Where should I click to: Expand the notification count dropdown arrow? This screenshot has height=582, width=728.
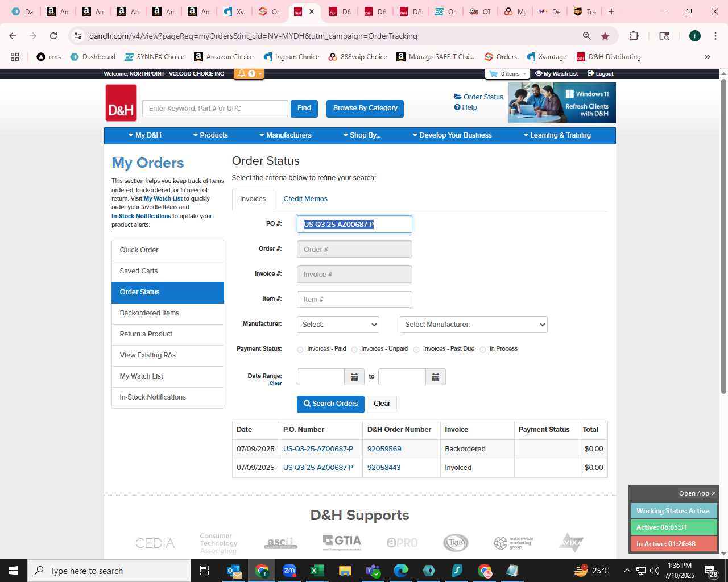[260, 73]
